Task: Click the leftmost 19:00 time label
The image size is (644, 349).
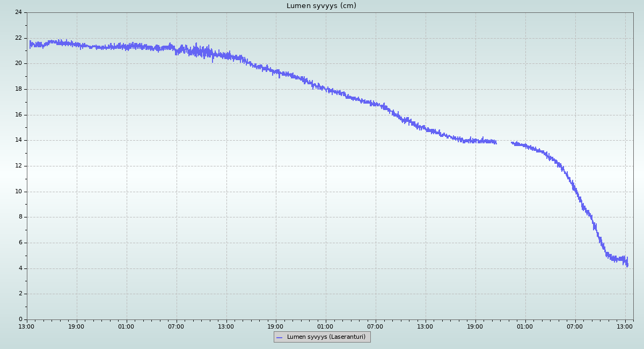Action: tap(77, 326)
